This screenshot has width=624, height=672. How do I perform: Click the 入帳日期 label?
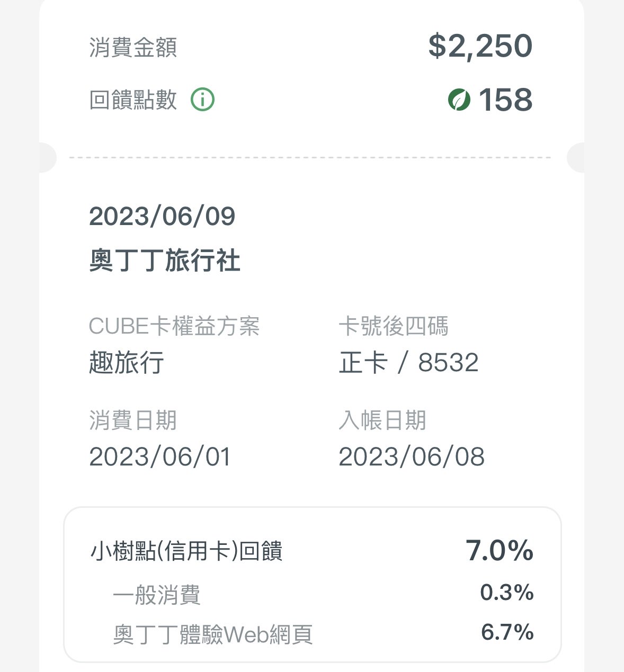point(382,420)
